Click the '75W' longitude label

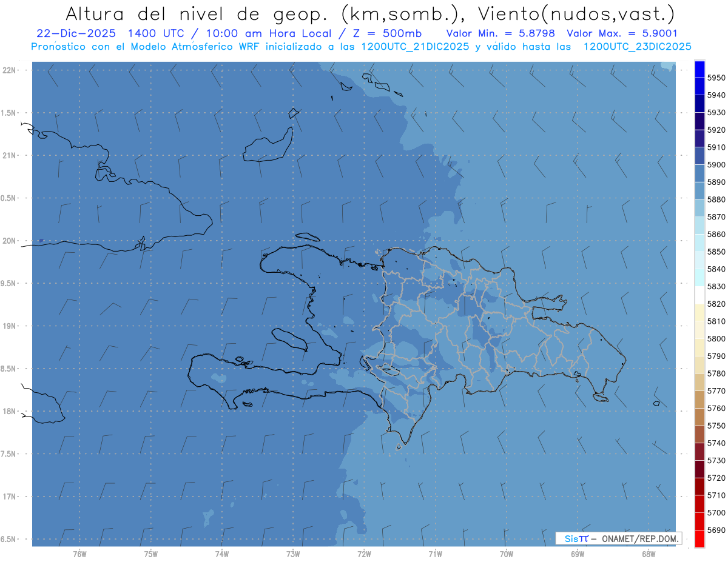(x=151, y=554)
